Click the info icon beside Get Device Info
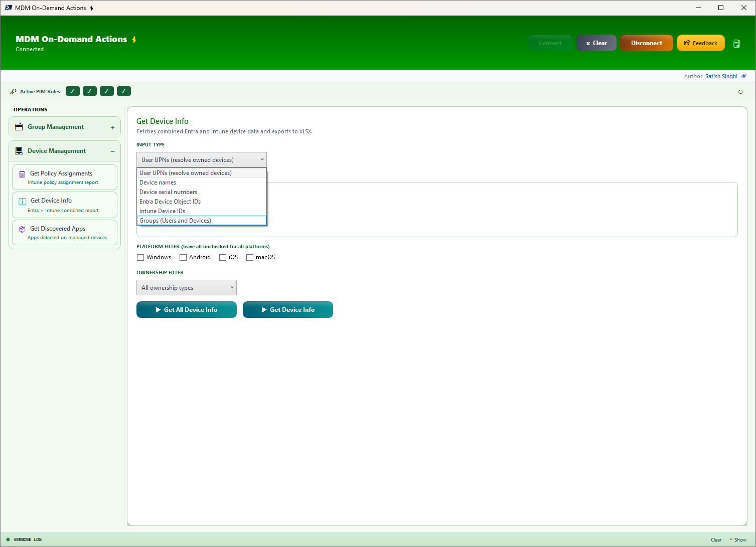Screen dimensions: 756x547 pos(22,201)
